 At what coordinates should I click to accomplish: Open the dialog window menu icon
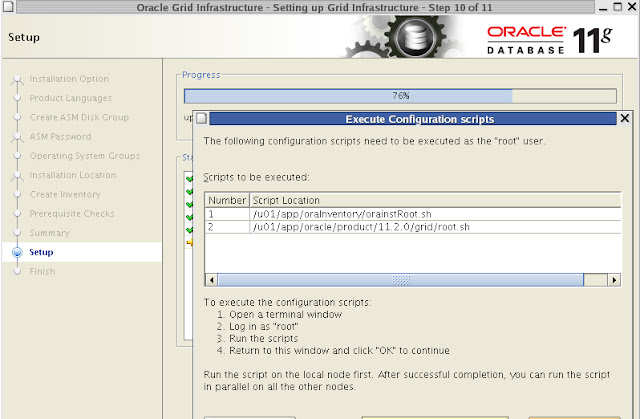(x=202, y=118)
